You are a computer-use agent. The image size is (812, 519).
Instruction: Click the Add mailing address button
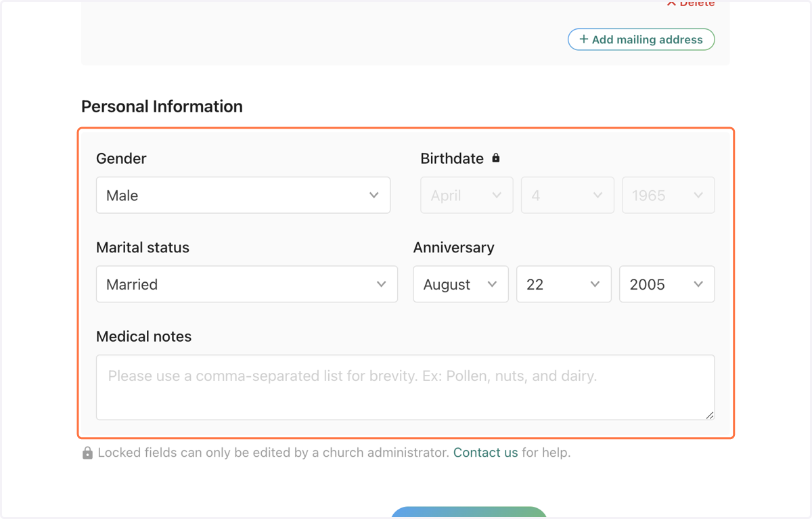[x=641, y=39]
